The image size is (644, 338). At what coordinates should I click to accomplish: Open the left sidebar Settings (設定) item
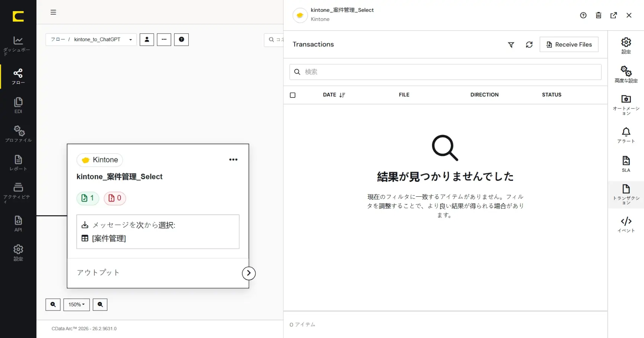pos(18,253)
